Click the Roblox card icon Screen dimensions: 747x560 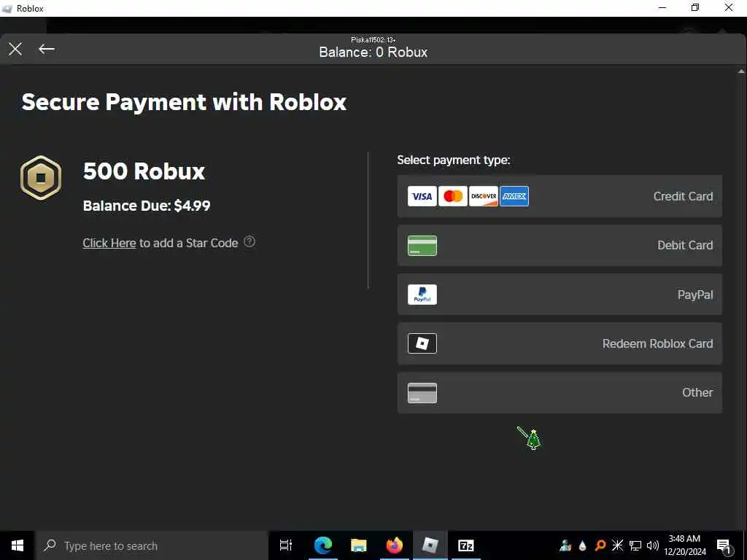422,343
